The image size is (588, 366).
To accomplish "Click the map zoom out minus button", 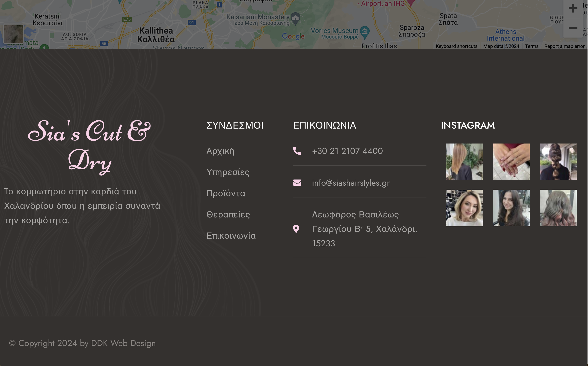I will pyautogui.click(x=573, y=28).
